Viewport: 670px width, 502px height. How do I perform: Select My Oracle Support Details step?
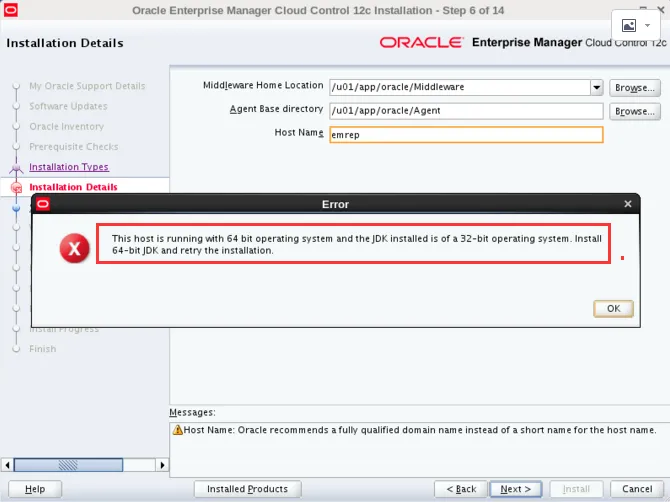click(x=87, y=86)
